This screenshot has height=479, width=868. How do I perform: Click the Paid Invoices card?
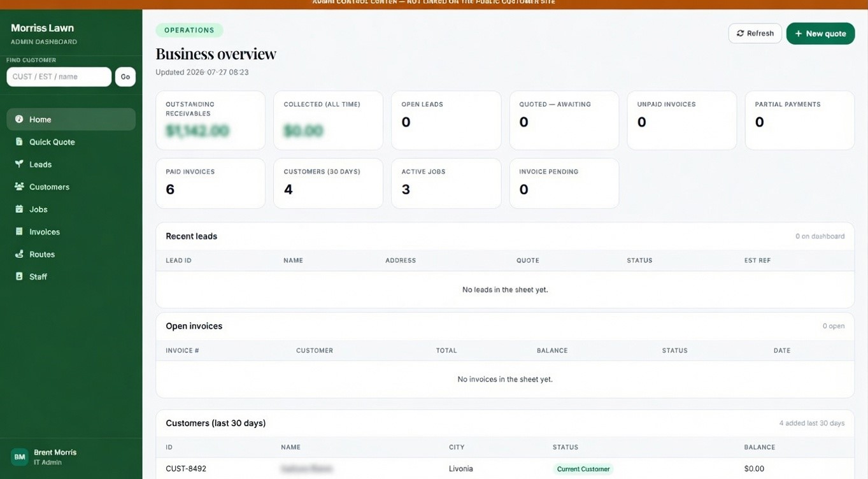tap(210, 183)
